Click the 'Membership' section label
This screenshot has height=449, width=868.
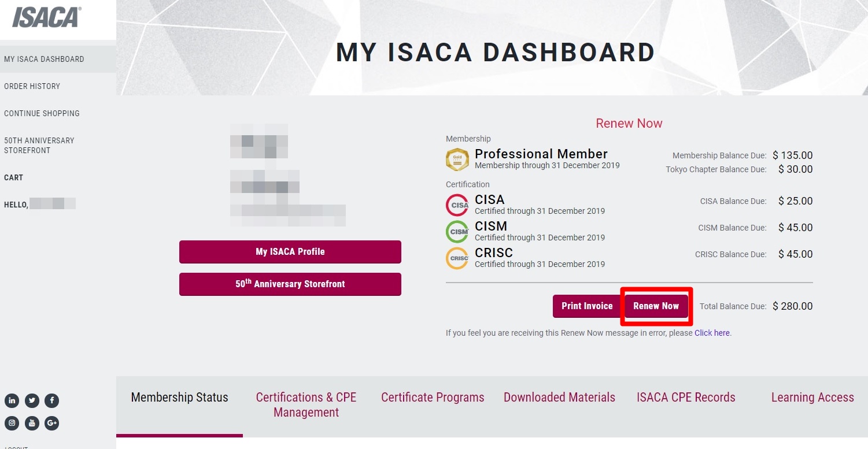(x=468, y=139)
